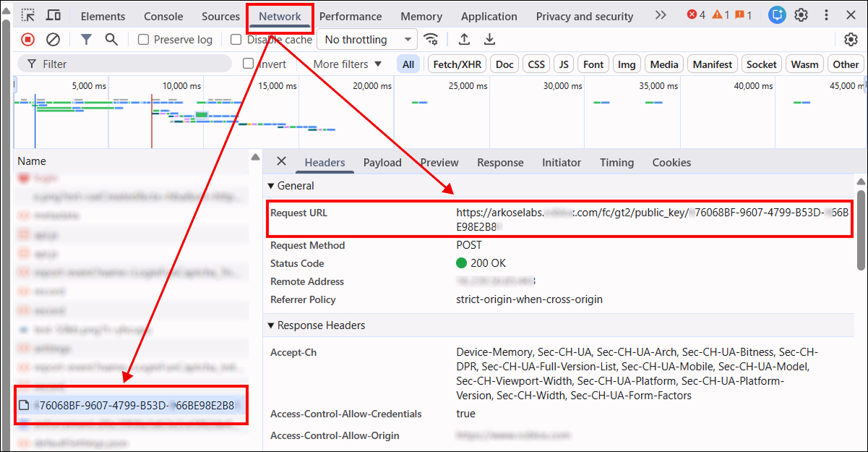Screen dimensions: 868x452
Task: Open search in network requests
Action: (111, 39)
